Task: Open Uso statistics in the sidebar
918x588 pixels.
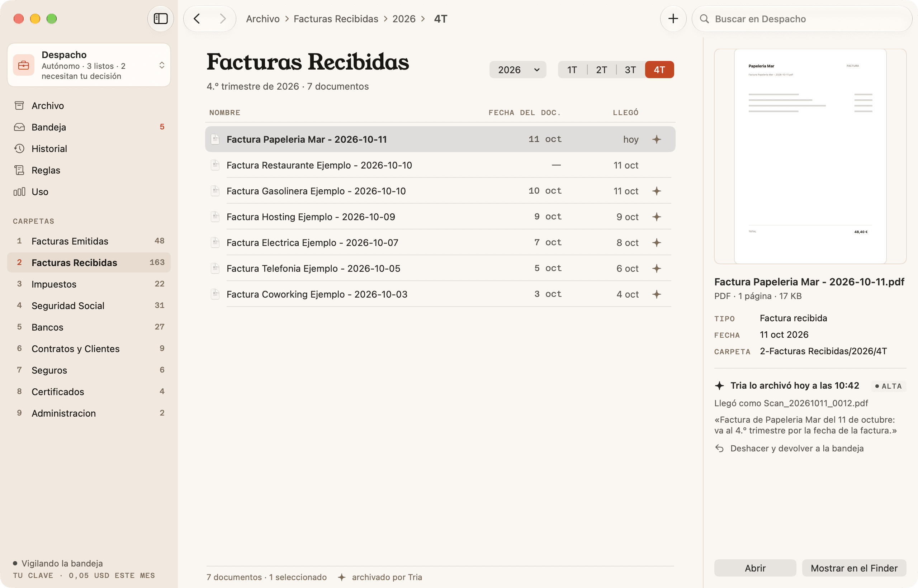Action: coord(89,192)
